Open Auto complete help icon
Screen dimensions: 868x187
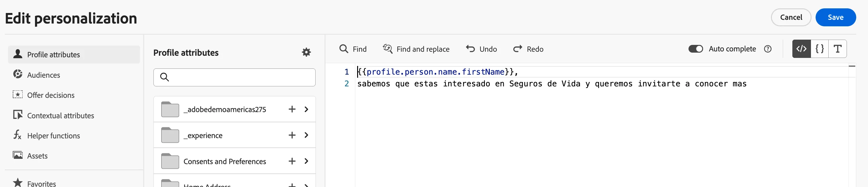click(768, 49)
